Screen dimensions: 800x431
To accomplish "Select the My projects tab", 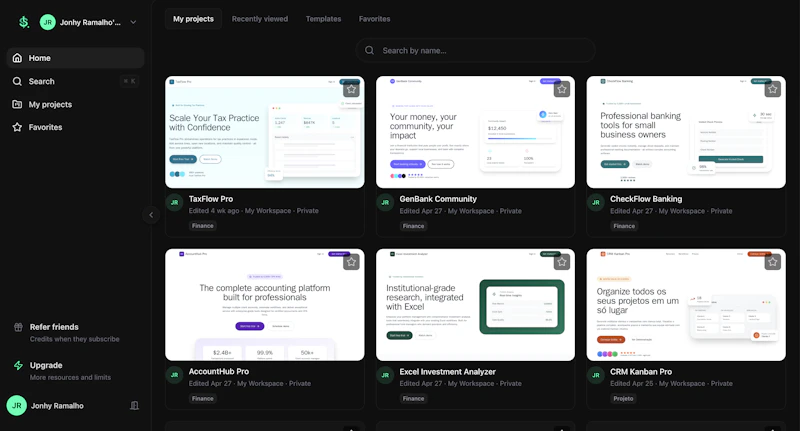I will (193, 19).
